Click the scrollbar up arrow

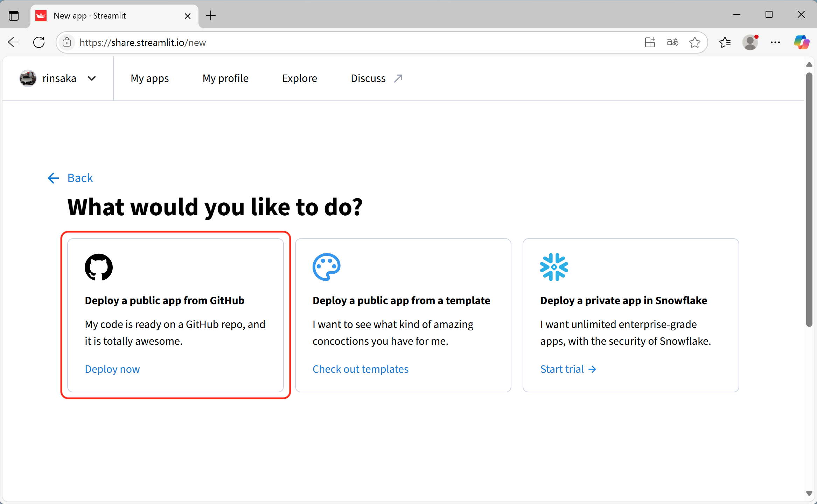809,64
